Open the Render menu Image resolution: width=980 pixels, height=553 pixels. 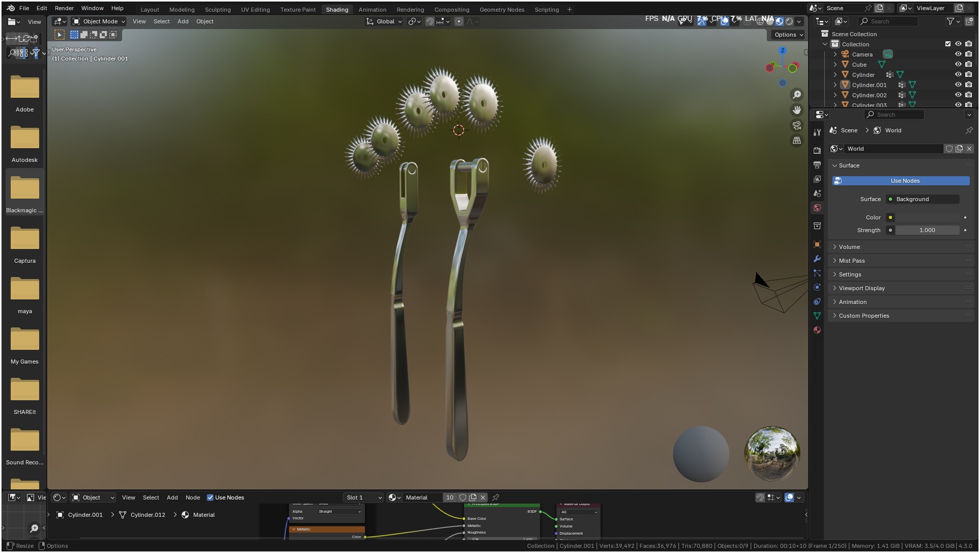[64, 8]
